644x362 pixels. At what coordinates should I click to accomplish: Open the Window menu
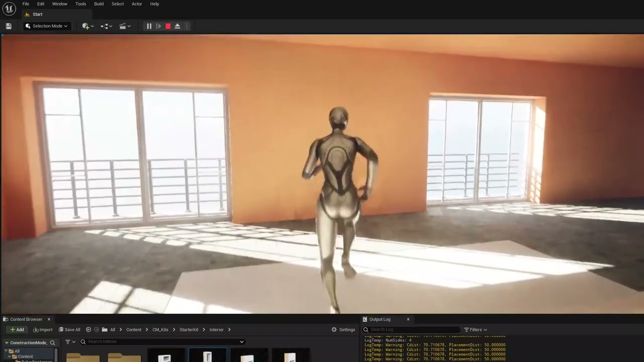coord(59,4)
